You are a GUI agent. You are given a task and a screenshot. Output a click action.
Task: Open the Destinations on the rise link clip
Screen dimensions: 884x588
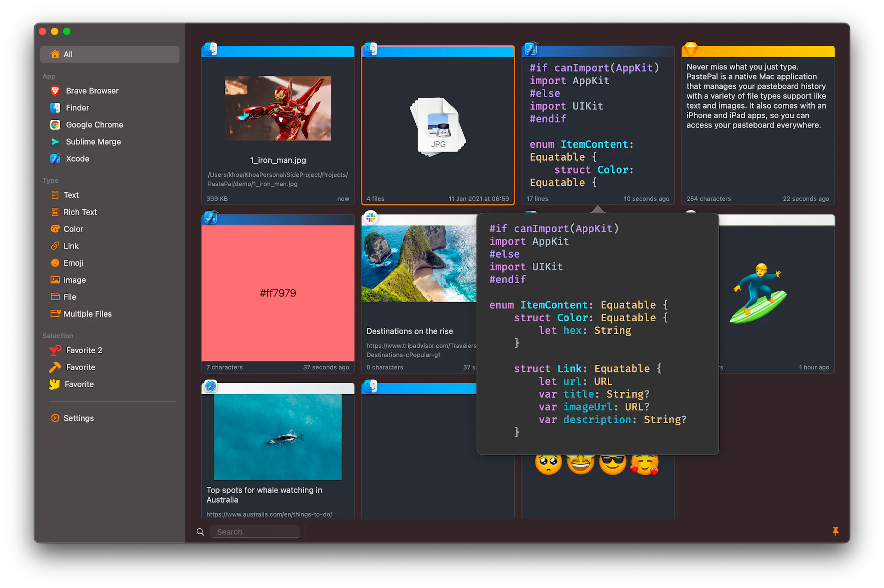(x=419, y=294)
